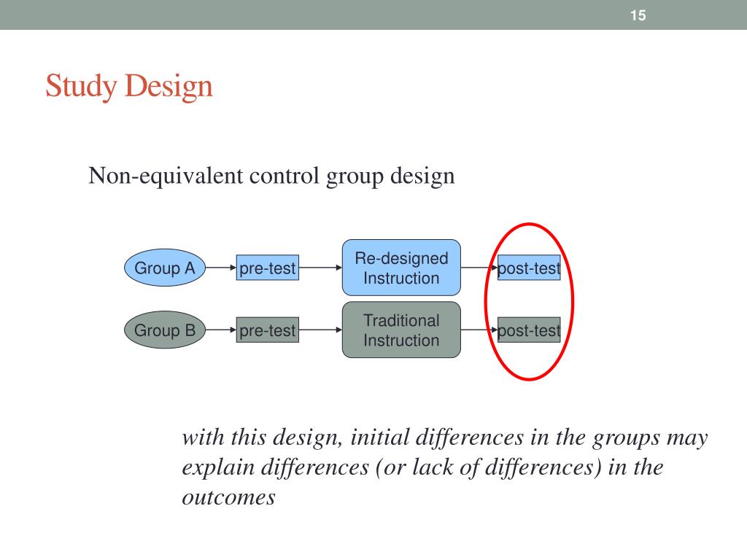The height and width of the screenshot is (560, 747).
Task: Click the italic note about initial differences
Action: point(445,467)
